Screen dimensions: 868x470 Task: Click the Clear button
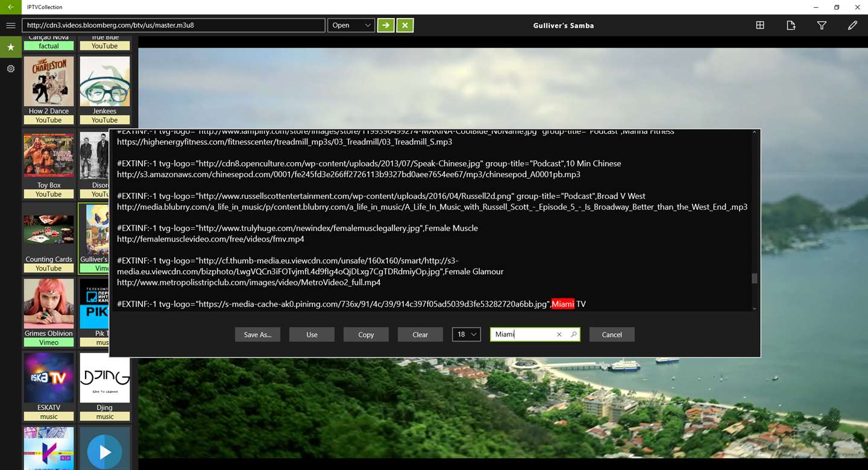click(420, 334)
